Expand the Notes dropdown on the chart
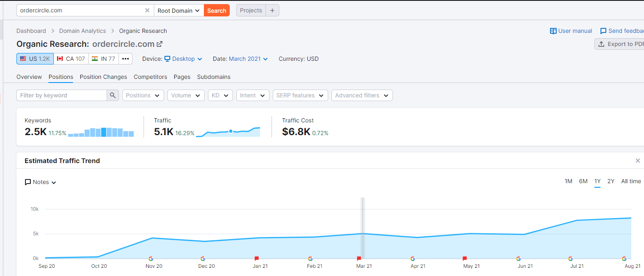644x276 pixels. (41, 182)
